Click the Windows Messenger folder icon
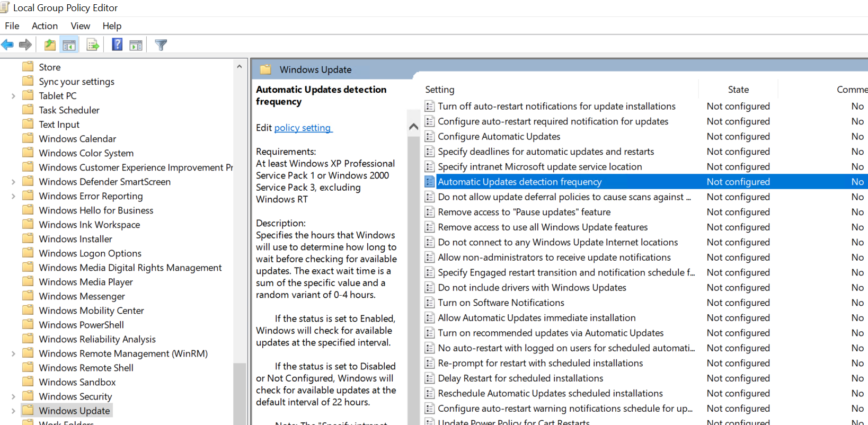This screenshot has height=425, width=868. pos(28,296)
